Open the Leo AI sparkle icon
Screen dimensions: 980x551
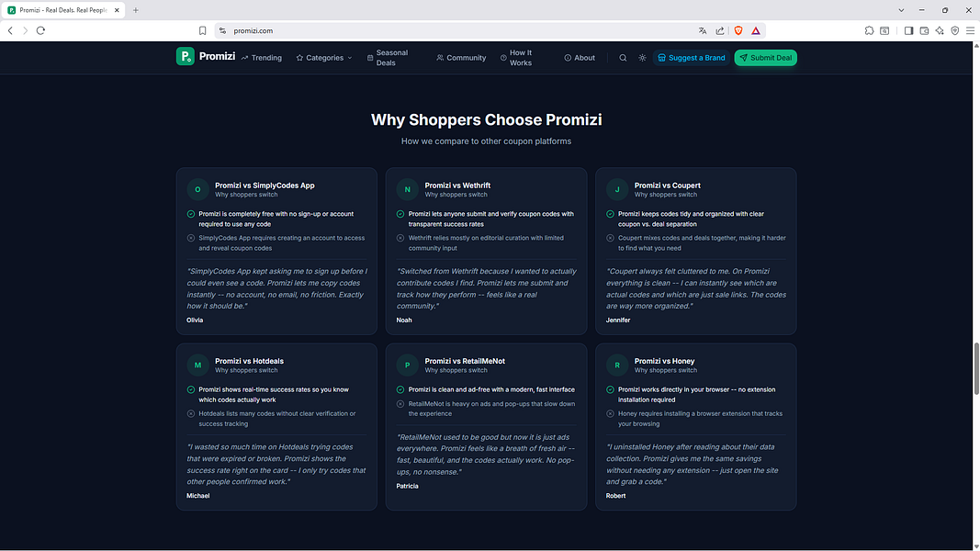point(940,30)
